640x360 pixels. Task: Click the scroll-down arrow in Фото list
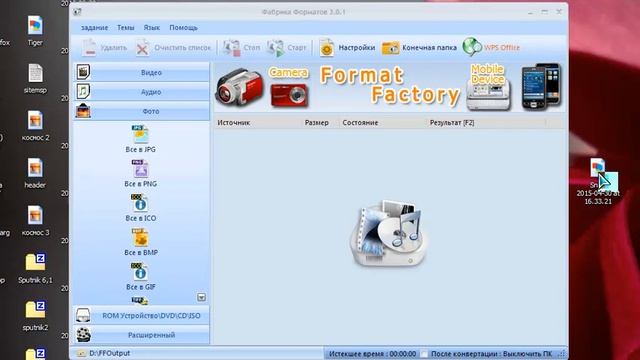pyautogui.click(x=201, y=297)
